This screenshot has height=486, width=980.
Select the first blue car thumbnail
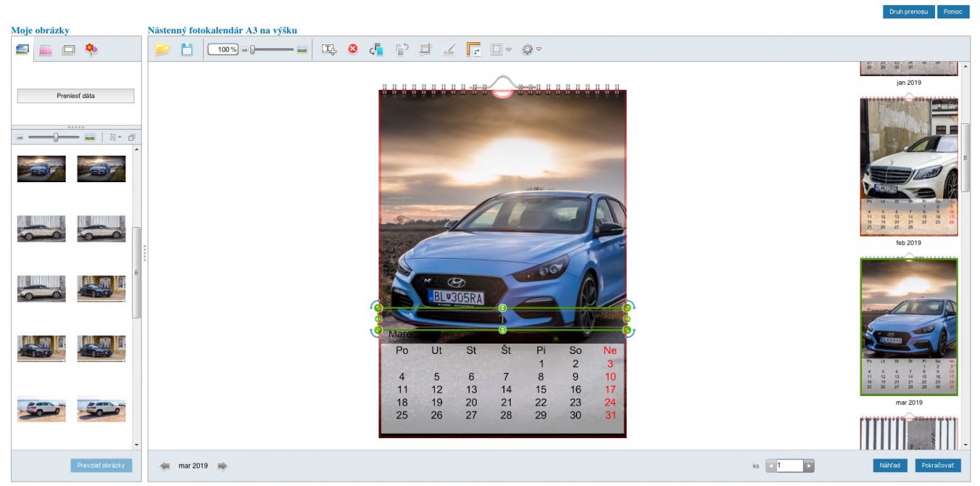pos(41,169)
